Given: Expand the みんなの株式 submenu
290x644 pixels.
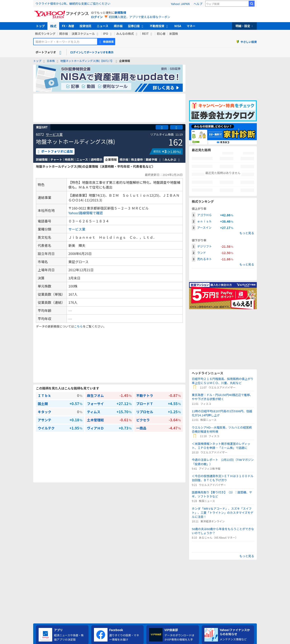Looking at the screenshot, I should tap(136, 34).
